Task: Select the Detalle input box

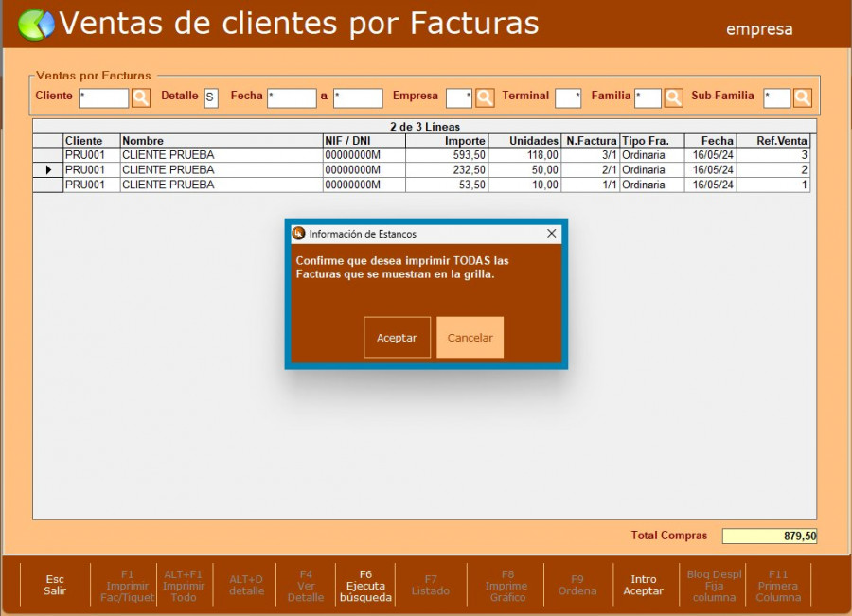Action: 211,97
